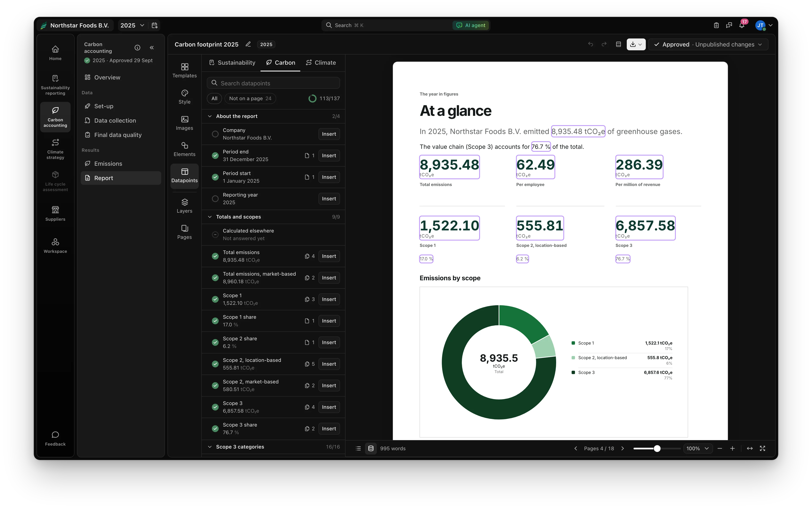Open the Style tool panel
The image size is (812, 509).
pyautogui.click(x=185, y=97)
